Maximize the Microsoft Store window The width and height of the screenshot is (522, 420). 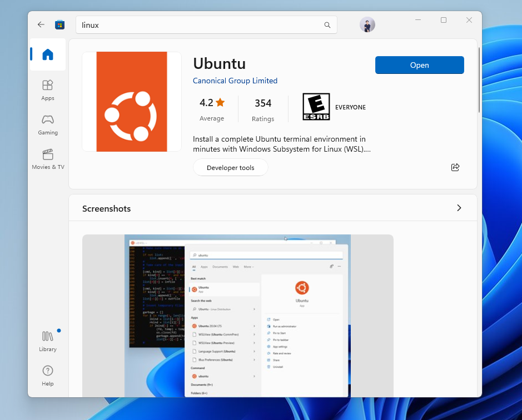(444, 20)
